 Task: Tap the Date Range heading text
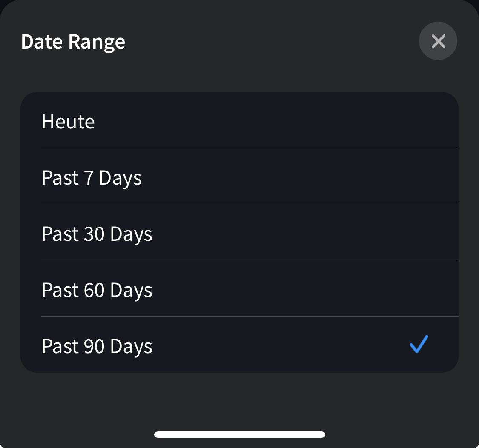pyautogui.click(x=73, y=42)
